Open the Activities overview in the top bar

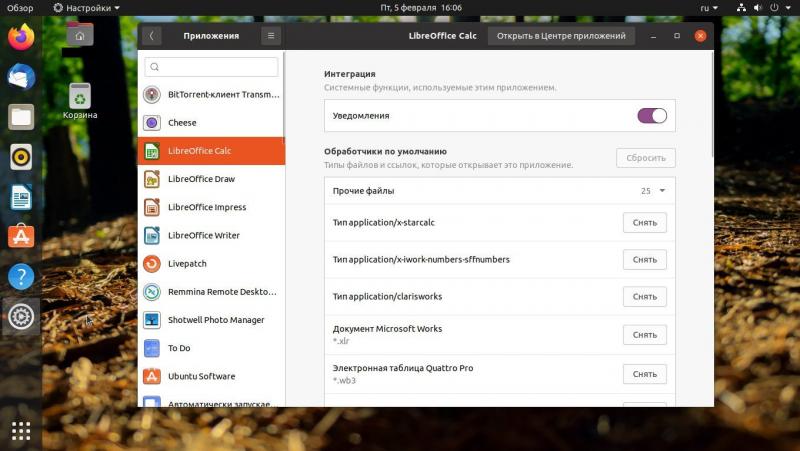pos(20,7)
